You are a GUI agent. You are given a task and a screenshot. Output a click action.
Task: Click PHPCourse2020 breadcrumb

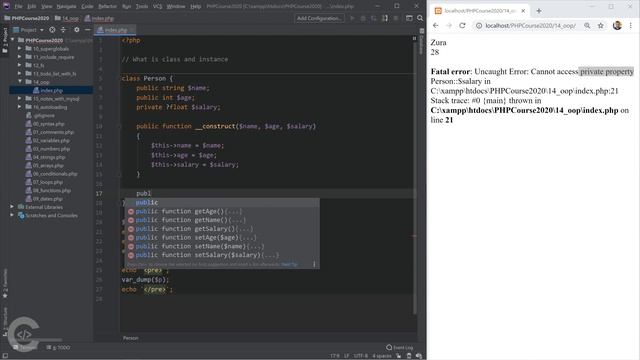(27, 18)
